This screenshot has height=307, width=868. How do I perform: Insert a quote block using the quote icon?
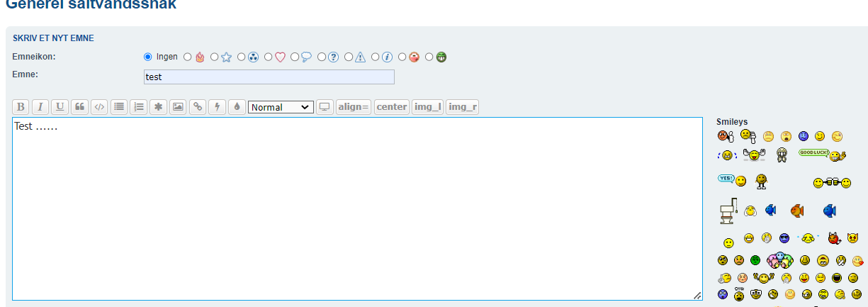point(80,107)
